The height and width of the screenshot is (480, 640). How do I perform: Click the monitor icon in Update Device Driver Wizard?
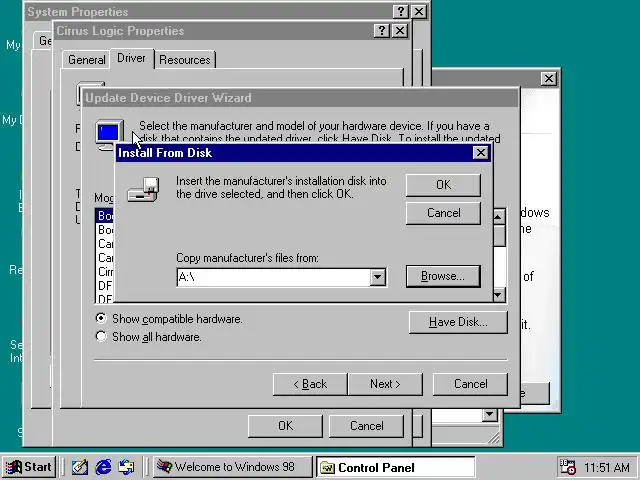tap(109, 135)
